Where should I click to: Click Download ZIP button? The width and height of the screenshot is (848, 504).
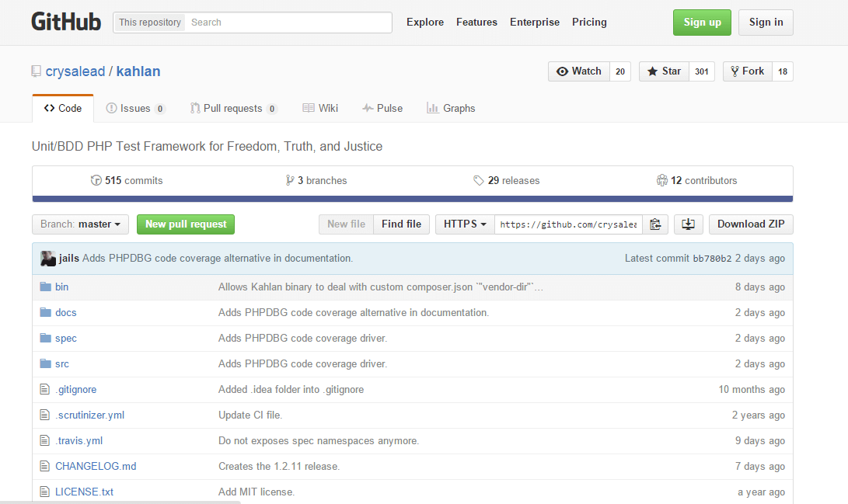click(751, 224)
